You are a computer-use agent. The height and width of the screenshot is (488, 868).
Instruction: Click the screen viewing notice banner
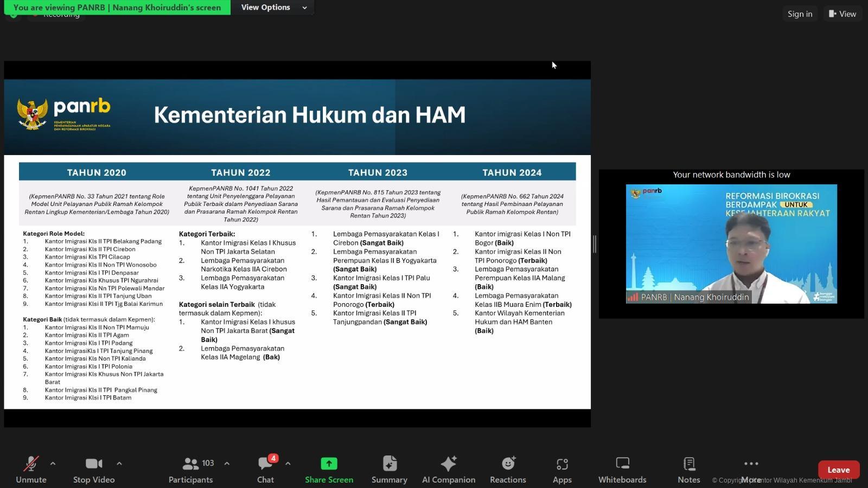coord(117,8)
